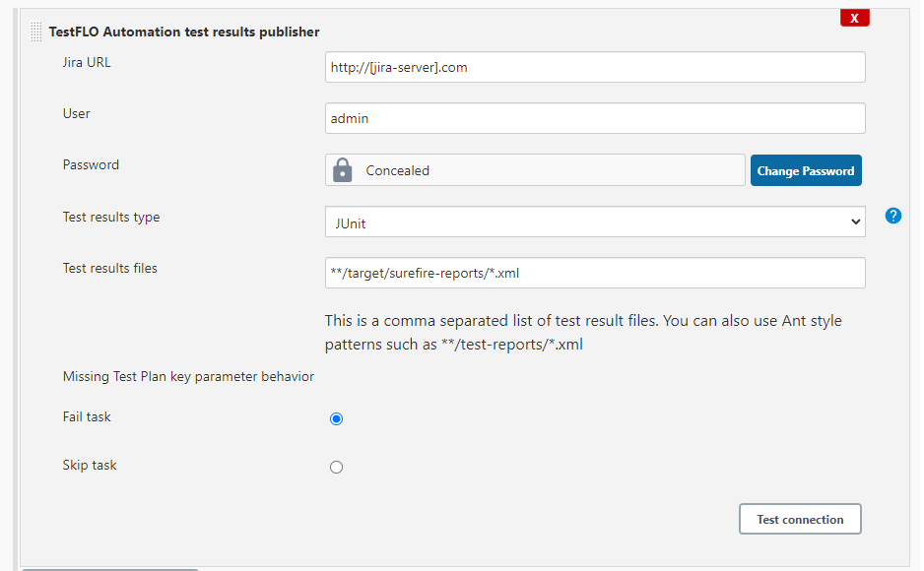The image size is (924, 571).
Task: Focus the User field containing admin
Action: pyautogui.click(x=595, y=118)
